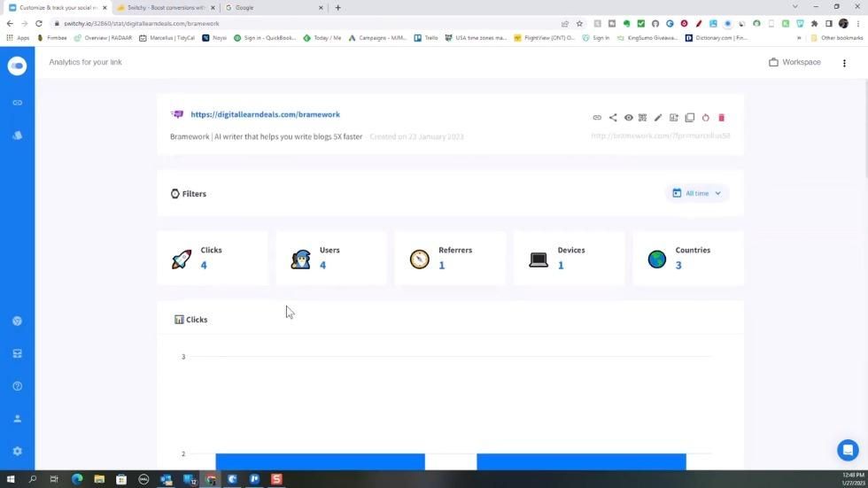Click the copy link chain icon
The height and width of the screenshot is (488, 868).
click(597, 118)
